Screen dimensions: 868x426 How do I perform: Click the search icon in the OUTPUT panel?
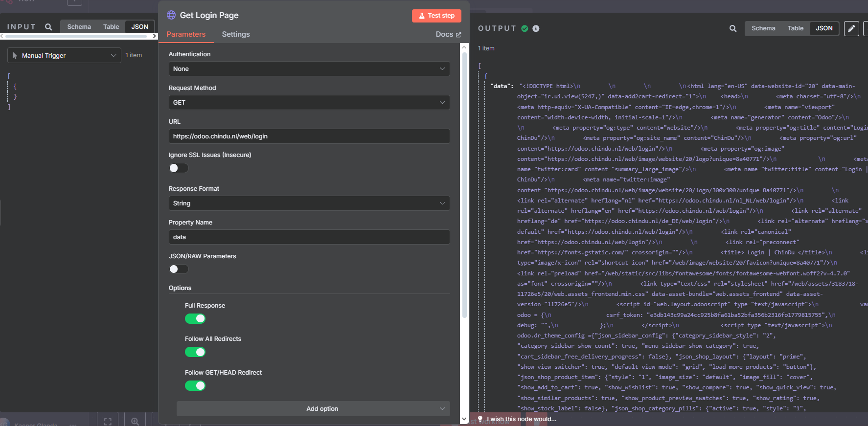pyautogui.click(x=732, y=28)
